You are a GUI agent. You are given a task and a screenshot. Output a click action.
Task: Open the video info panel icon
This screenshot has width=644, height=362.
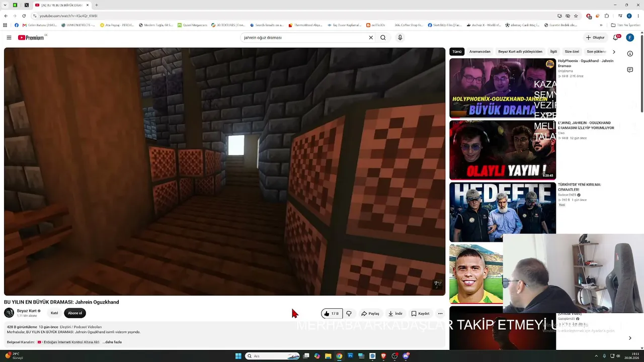pyautogui.click(x=630, y=54)
